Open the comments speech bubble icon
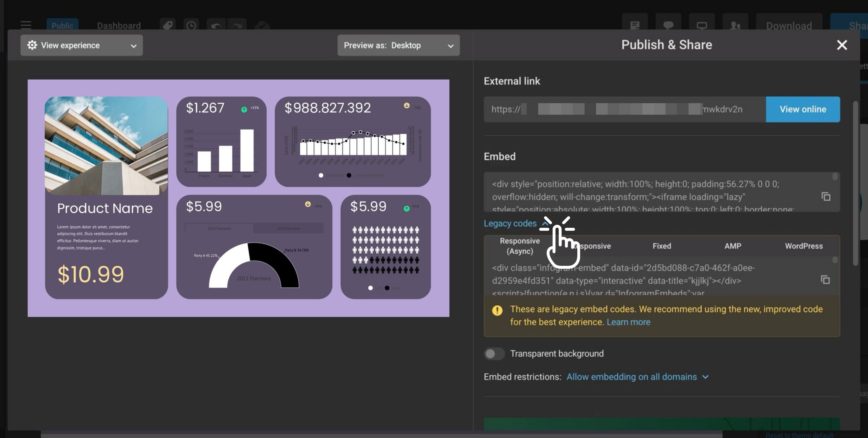 point(668,26)
